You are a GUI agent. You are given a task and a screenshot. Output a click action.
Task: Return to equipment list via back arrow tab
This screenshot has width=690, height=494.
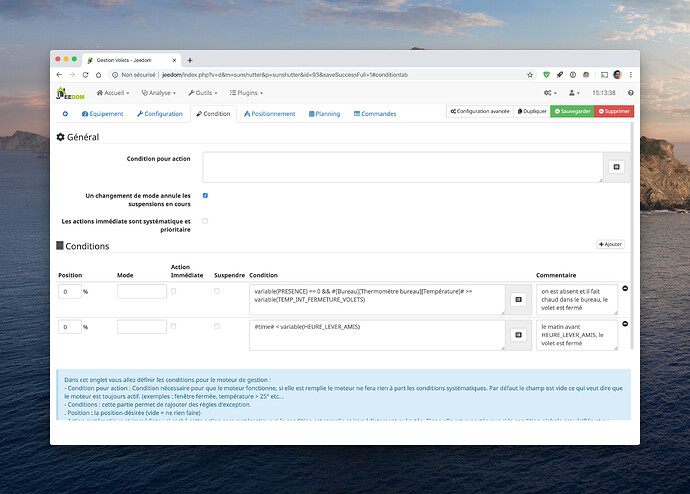pos(65,114)
